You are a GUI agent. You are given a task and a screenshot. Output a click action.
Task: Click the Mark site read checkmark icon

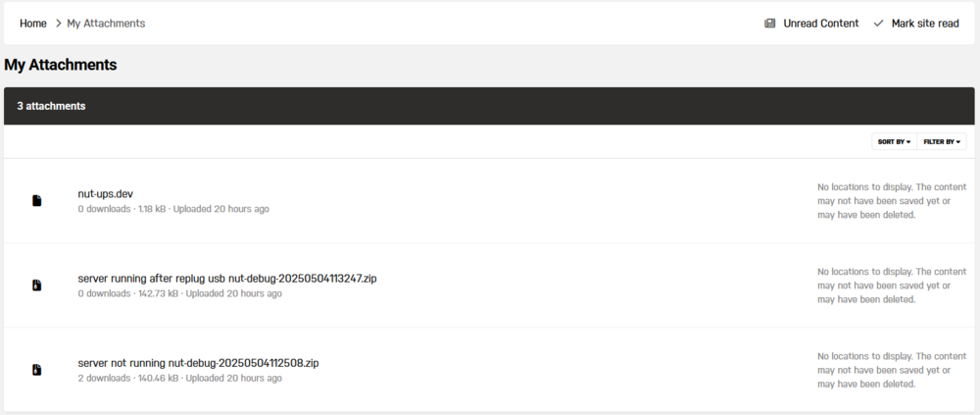click(x=879, y=24)
